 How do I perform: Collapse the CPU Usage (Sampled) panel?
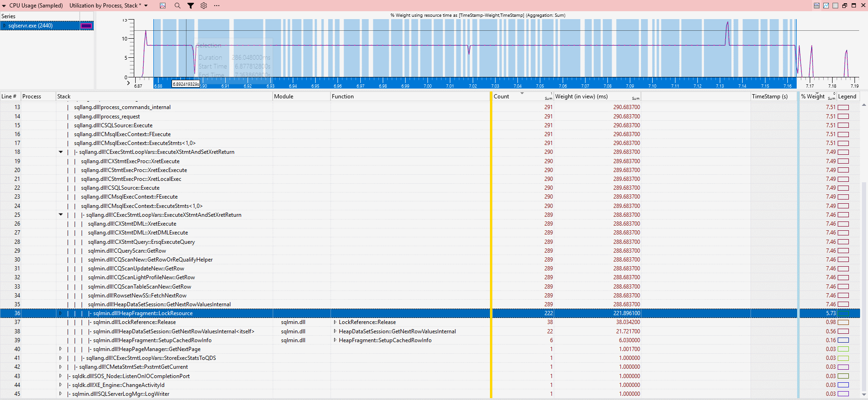[x=4, y=6]
